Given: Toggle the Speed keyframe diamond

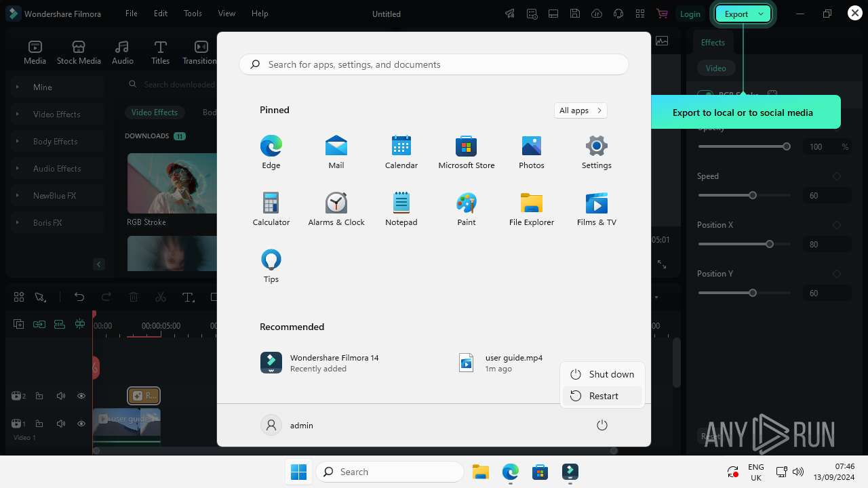Looking at the screenshot, I should coord(837,176).
